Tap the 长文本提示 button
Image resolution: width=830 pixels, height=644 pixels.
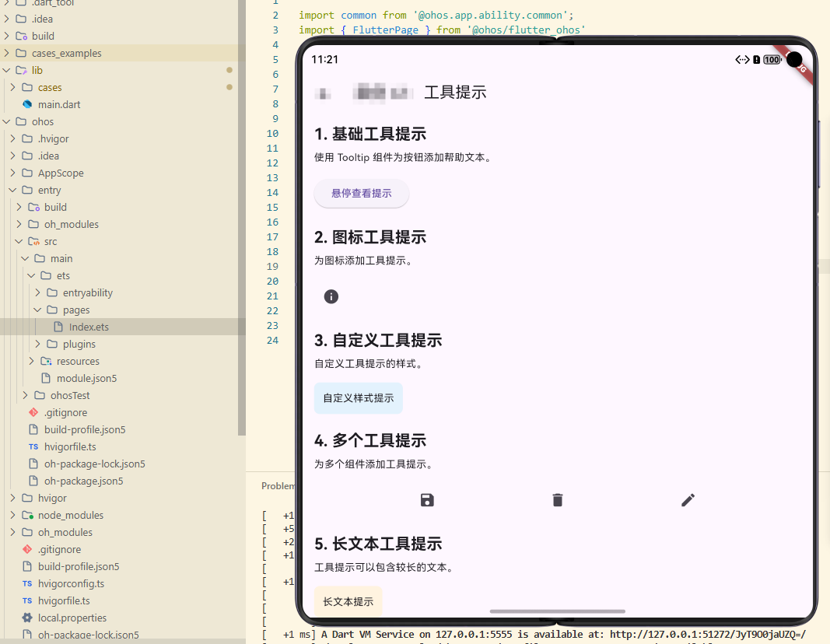(x=348, y=602)
